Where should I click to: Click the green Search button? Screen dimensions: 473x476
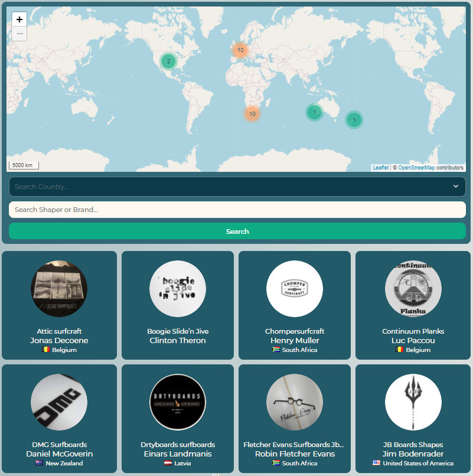pos(237,232)
